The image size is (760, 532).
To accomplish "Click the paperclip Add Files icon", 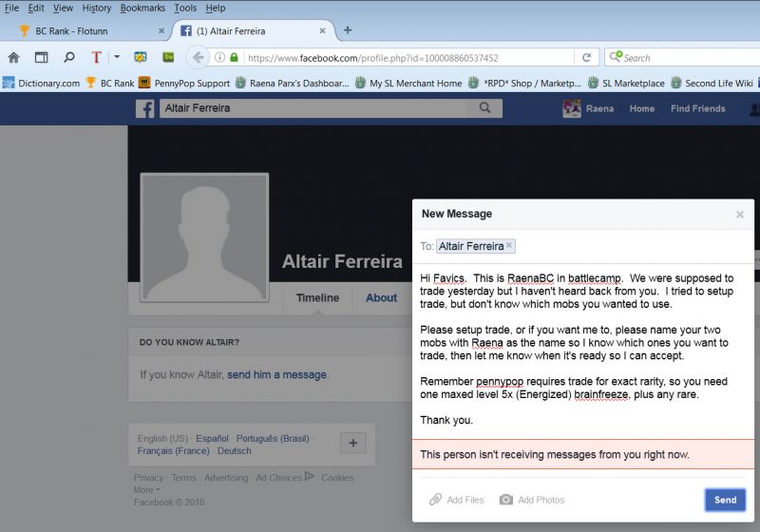I will tap(435, 500).
